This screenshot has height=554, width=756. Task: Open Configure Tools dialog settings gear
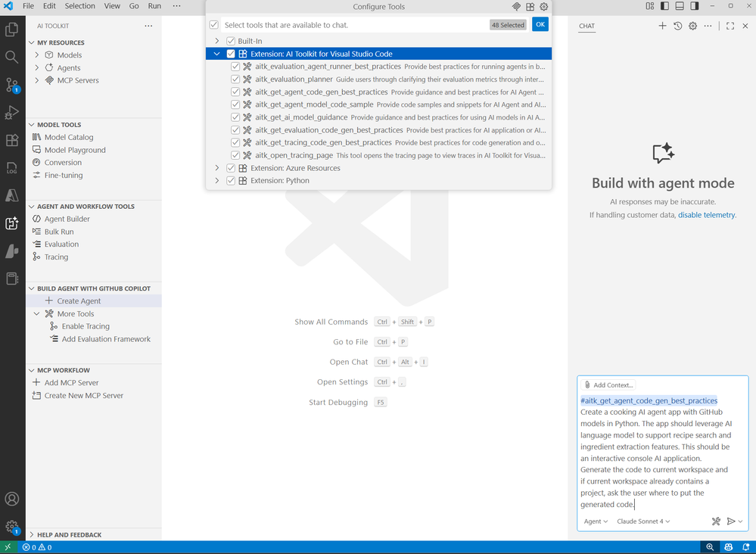544,7
